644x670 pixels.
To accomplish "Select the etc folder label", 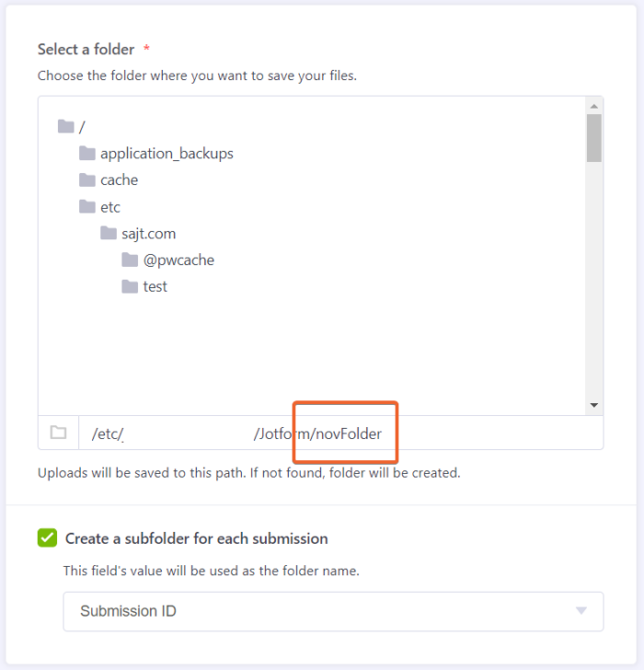I will [110, 206].
